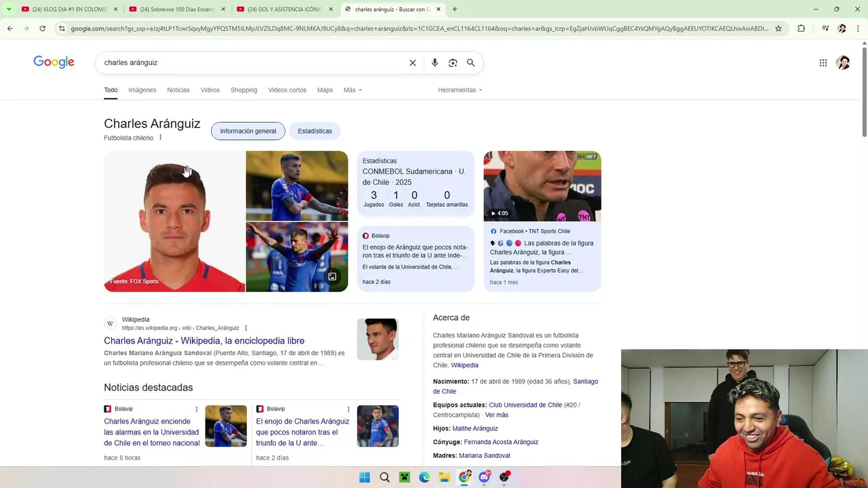
Task: Open 'Maithe Aránguiz' link
Action: coord(475,428)
